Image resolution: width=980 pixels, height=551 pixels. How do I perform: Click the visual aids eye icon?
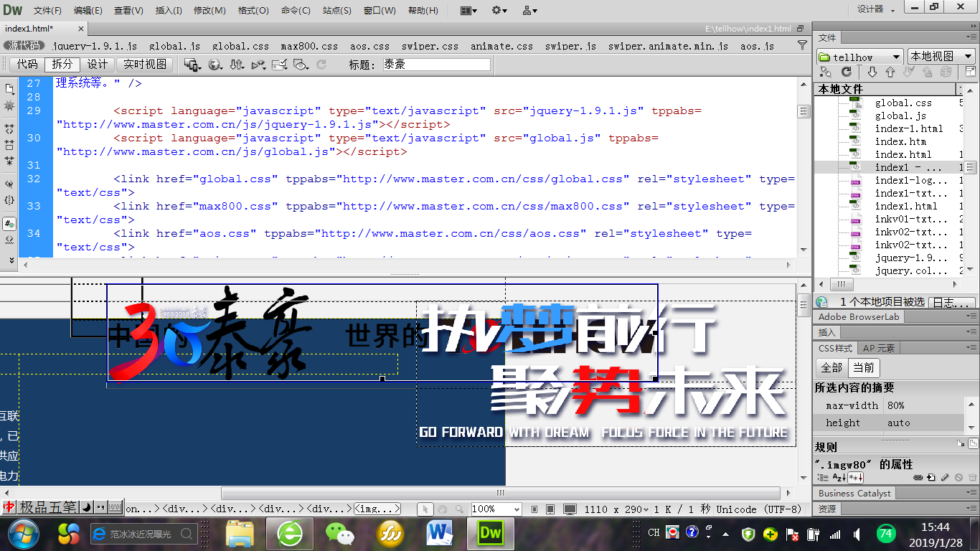point(301,65)
